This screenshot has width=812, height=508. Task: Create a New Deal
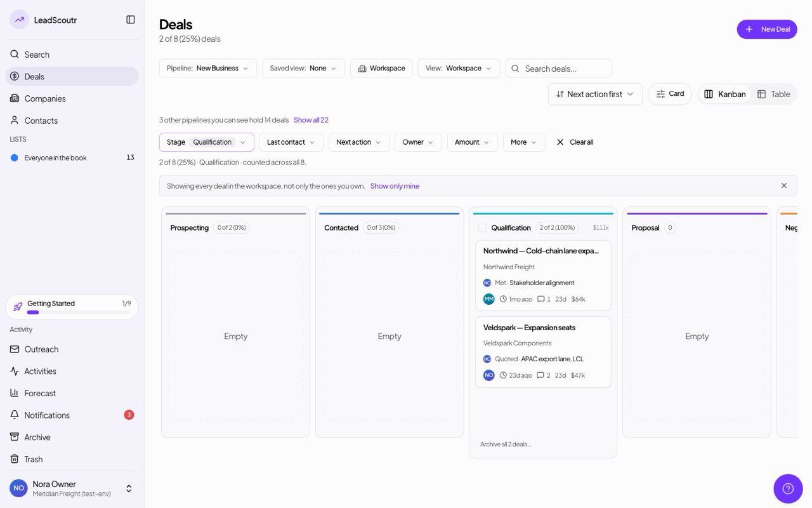click(x=767, y=29)
